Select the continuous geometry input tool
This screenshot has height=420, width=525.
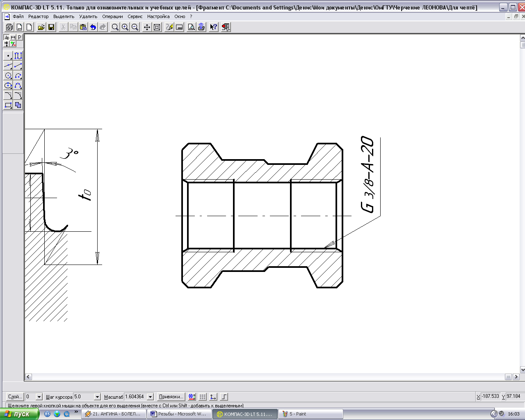pyautogui.click(x=18, y=56)
